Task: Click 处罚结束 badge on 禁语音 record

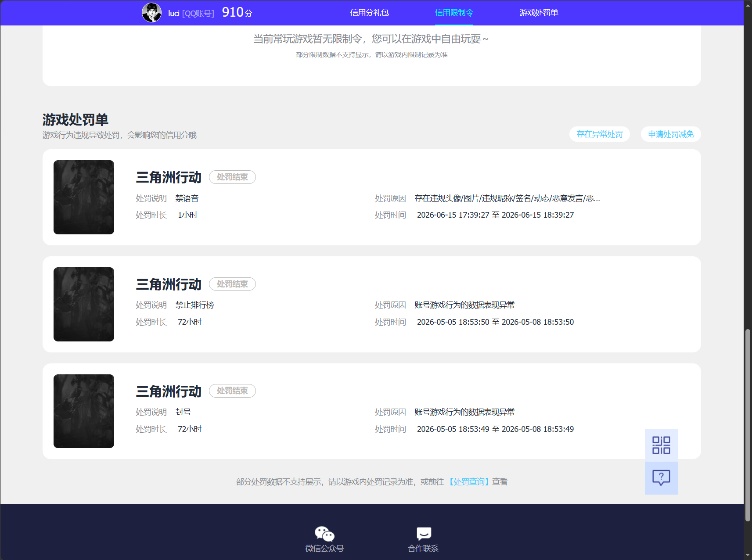Action: pos(232,177)
